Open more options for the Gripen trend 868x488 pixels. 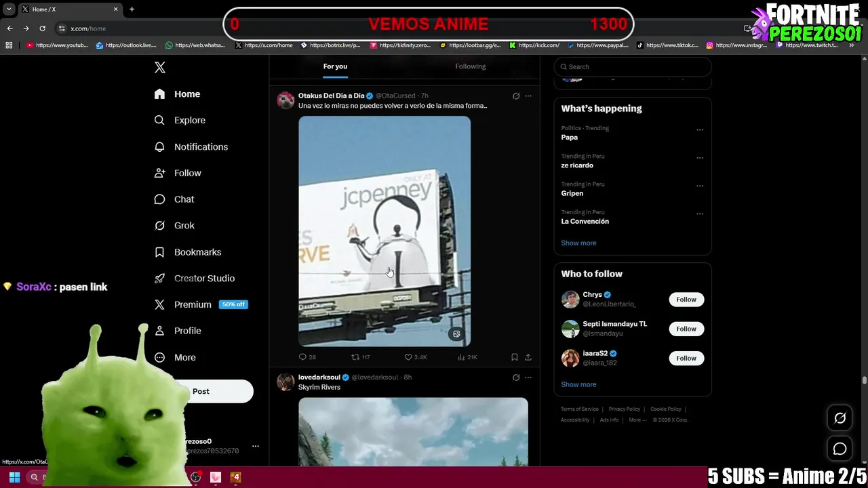coord(700,186)
